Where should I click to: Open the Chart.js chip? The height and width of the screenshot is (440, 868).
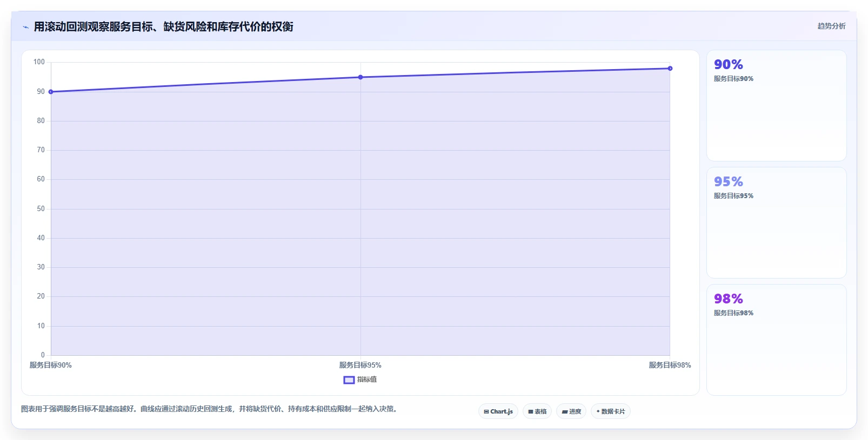[498, 411]
